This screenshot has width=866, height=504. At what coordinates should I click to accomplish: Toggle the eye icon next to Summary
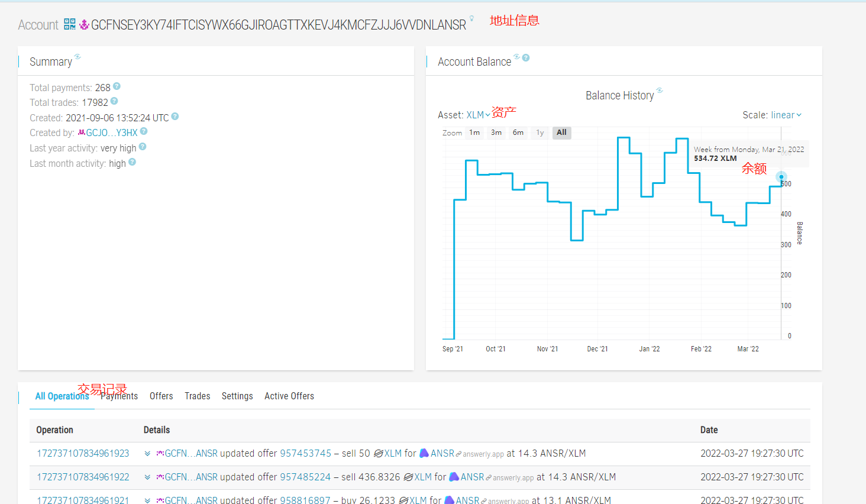pos(77,57)
